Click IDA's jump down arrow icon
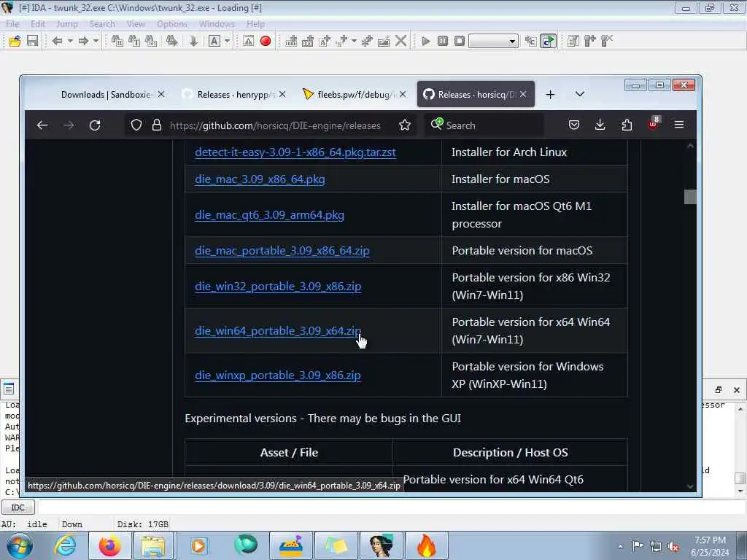747x560 pixels. point(193,41)
